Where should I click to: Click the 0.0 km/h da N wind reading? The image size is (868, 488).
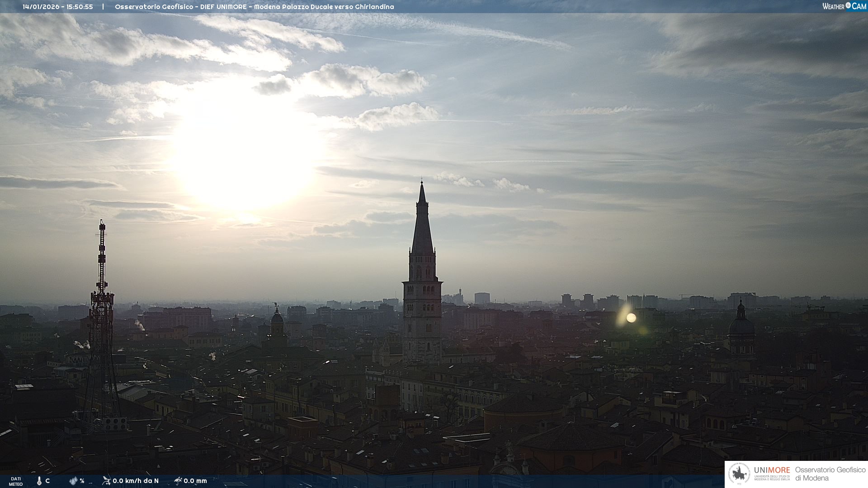(136, 481)
